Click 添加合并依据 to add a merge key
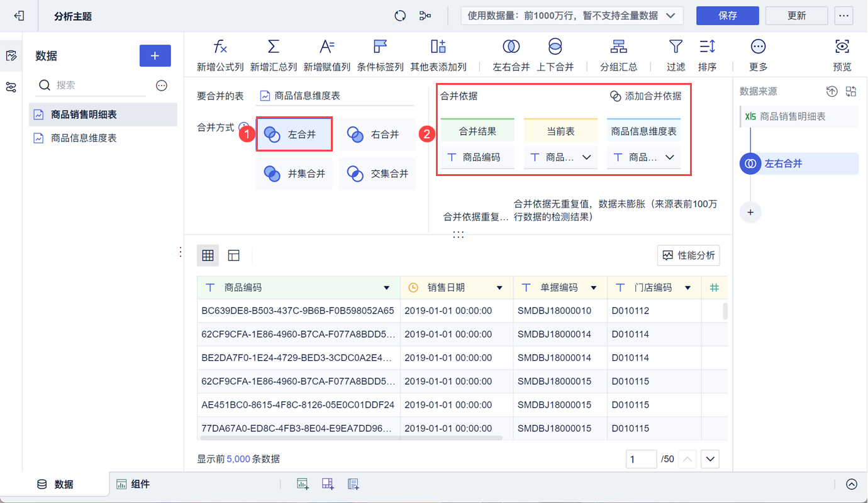The width and height of the screenshot is (868, 503). (x=645, y=96)
